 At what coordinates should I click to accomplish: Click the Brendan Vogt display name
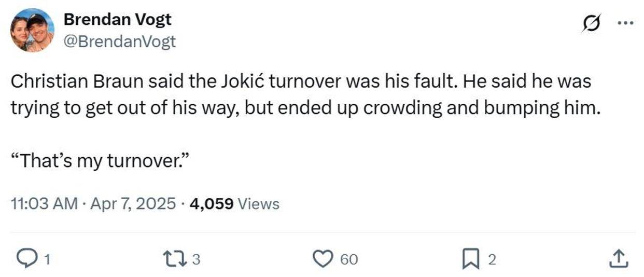(x=117, y=20)
